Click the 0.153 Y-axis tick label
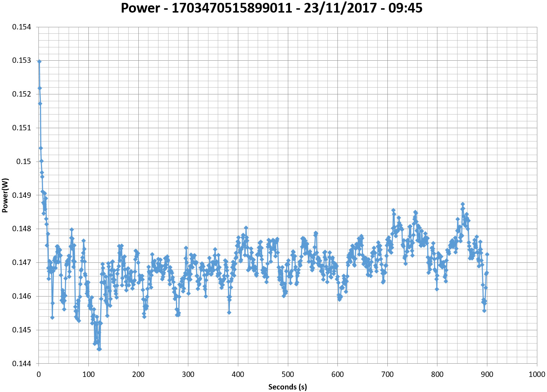The image size is (547, 392). (22, 61)
